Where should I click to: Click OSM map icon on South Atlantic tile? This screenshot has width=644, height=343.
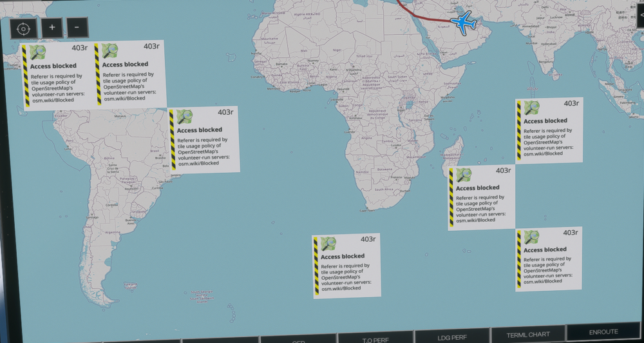328,244
